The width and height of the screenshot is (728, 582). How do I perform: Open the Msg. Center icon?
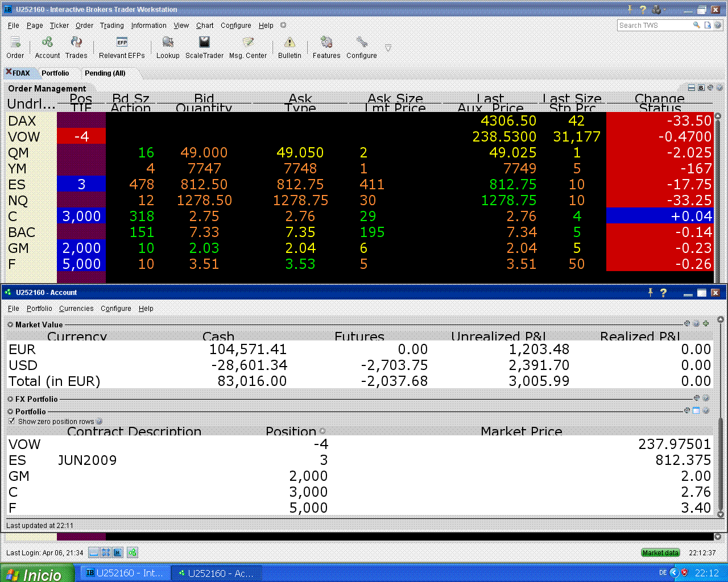248,47
